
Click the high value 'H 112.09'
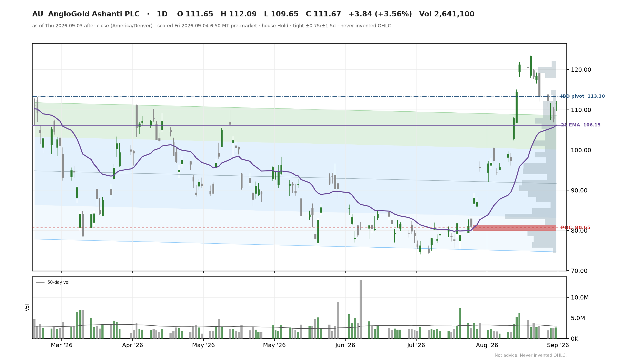(x=239, y=14)
